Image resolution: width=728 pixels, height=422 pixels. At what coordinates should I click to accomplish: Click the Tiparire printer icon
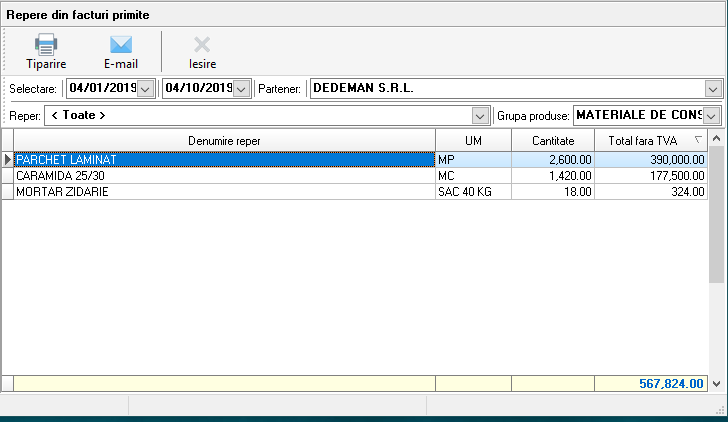point(46,45)
